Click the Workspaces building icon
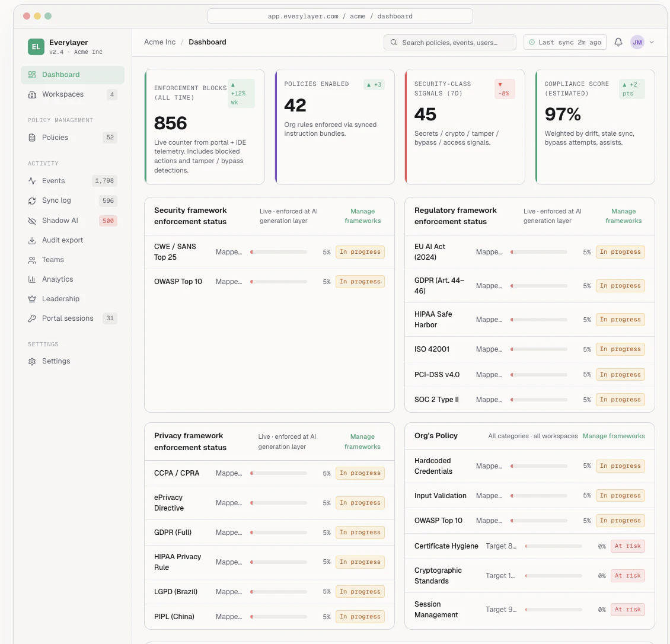The width and height of the screenshot is (670, 644). click(31, 94)
